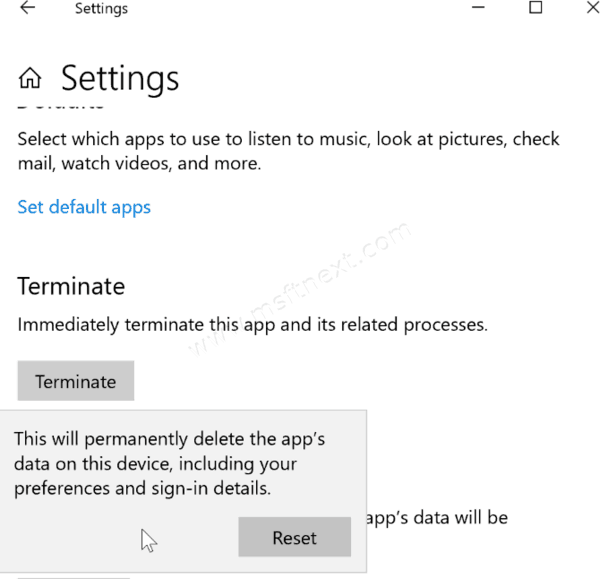
Task: Click the Terminate section heading
Action: (71, 286)
